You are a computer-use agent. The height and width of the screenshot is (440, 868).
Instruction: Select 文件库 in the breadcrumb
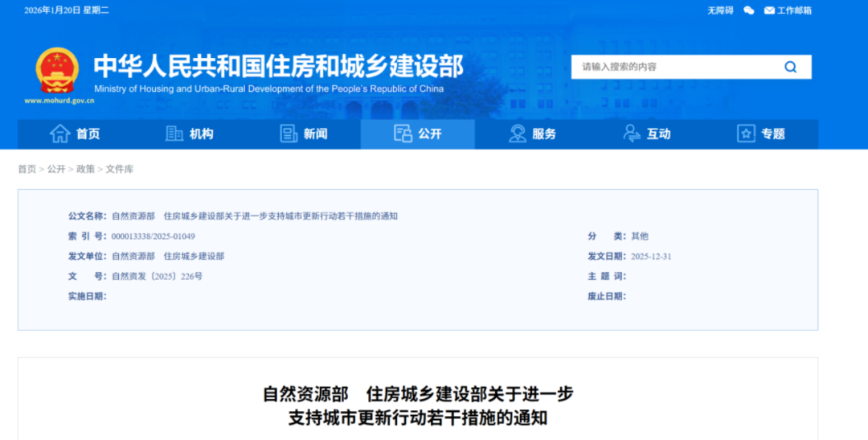[120, 169]
